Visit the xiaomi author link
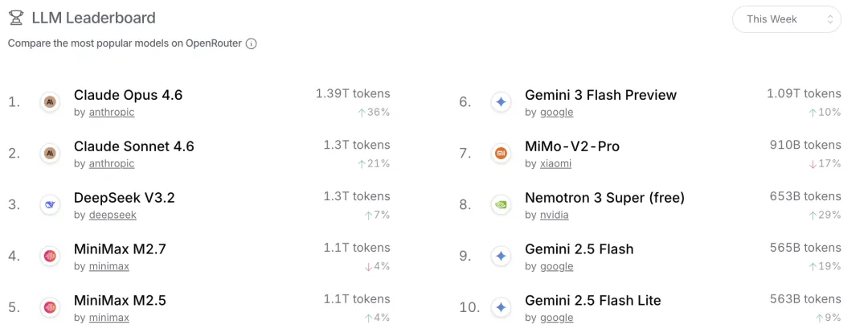The height and width of the screenshot is (333, 868). click(x=555, y=164)
